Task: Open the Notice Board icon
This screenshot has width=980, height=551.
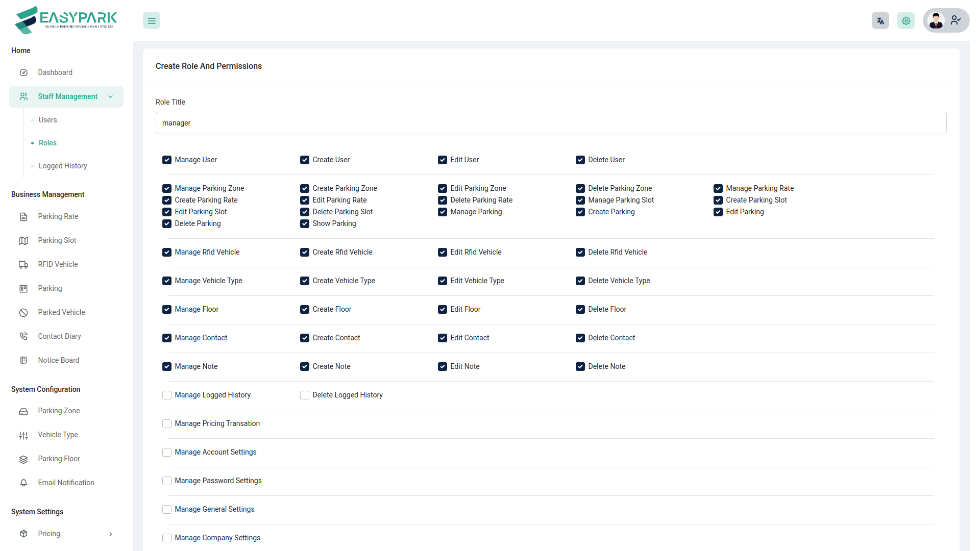Action: pyautogui.click(x=23, y=360)
